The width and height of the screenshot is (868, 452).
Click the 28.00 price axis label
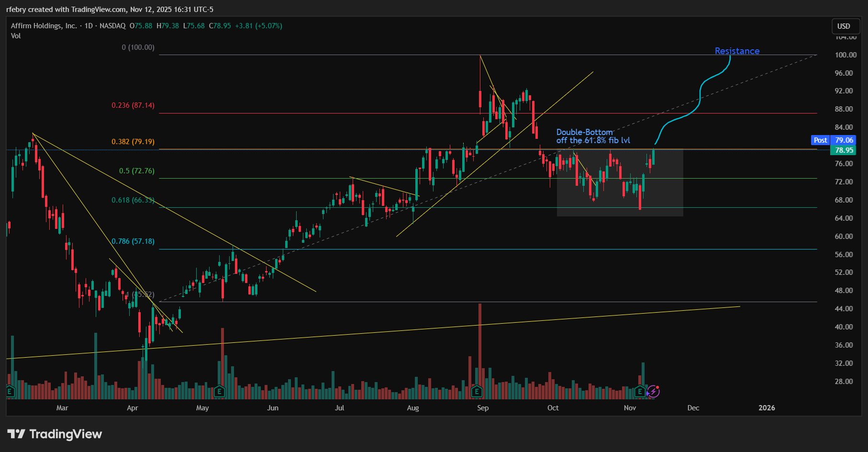(x=844, y=382)
